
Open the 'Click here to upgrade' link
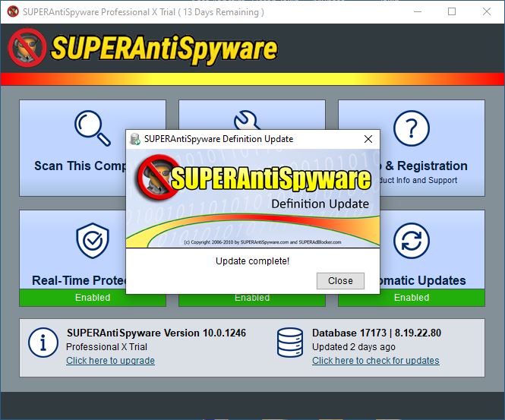(x=110, y=361)
